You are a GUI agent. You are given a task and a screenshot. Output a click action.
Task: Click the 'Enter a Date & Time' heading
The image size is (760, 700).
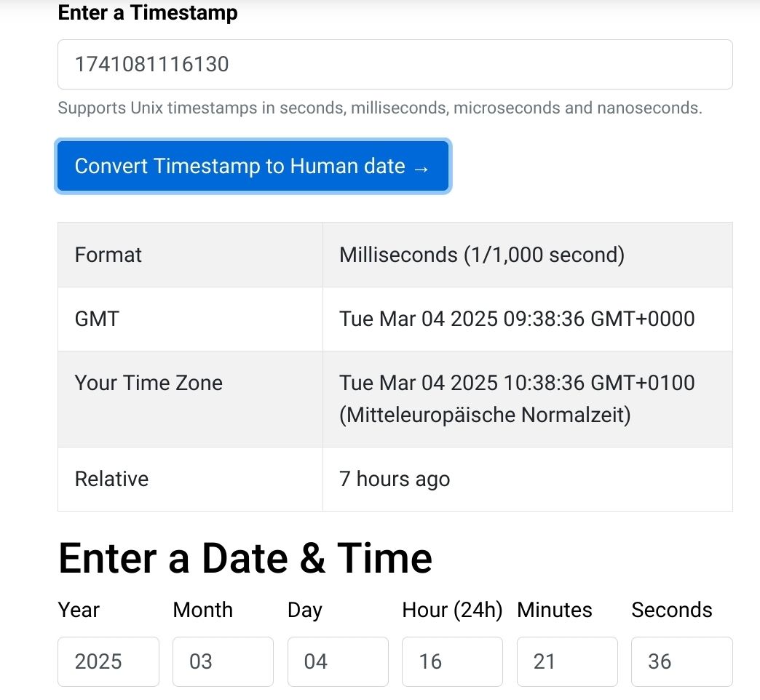[245, 558]
